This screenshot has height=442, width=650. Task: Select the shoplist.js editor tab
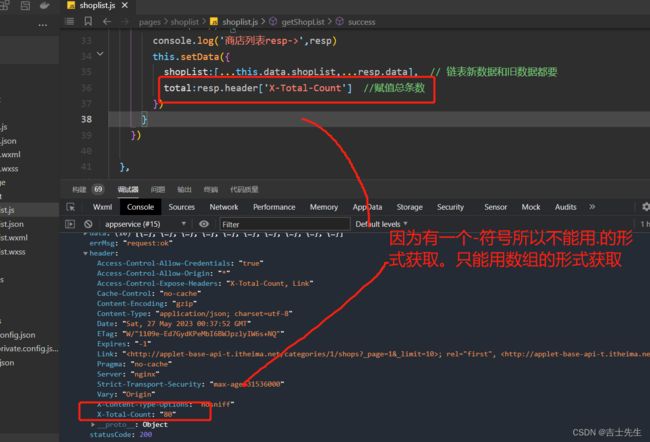97,5
